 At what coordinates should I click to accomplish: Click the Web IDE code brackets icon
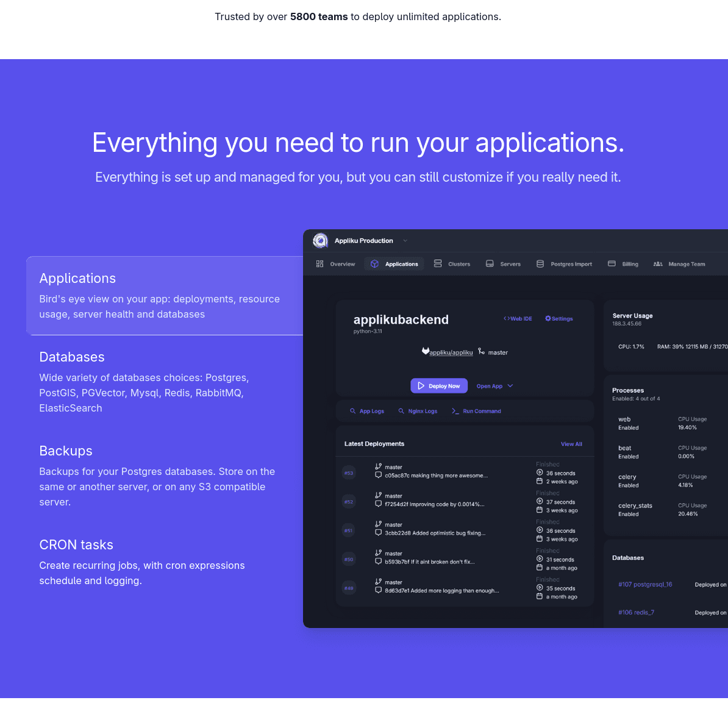[507, 318]
